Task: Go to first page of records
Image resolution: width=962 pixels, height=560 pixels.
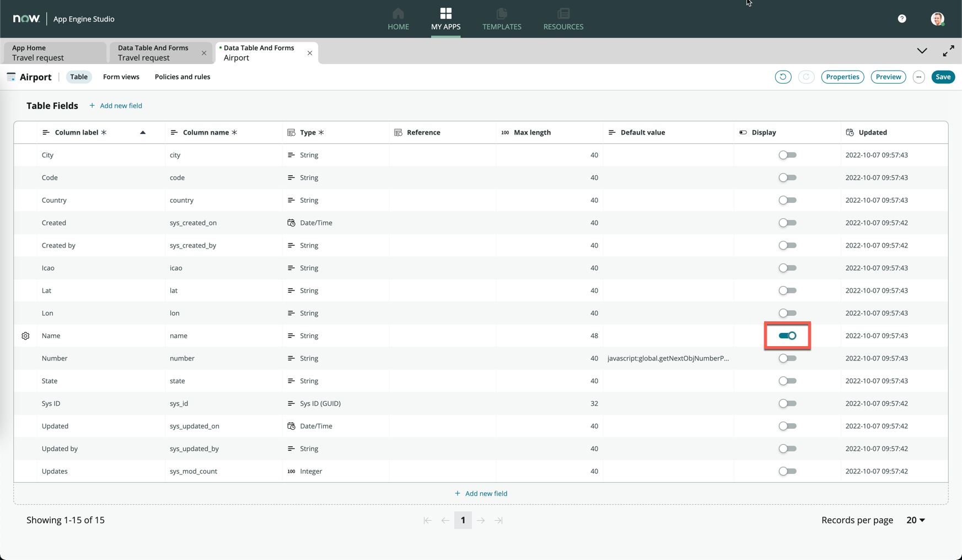Action: click(427, 520)
